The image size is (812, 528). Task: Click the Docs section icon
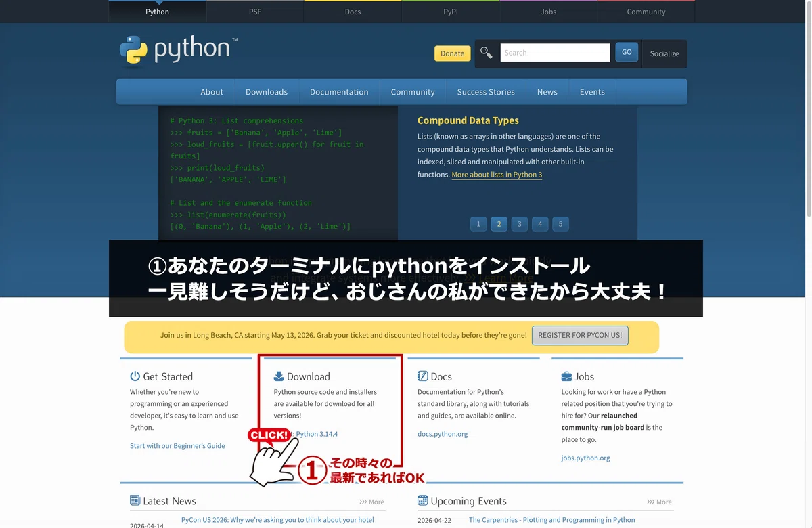(422, 376)
